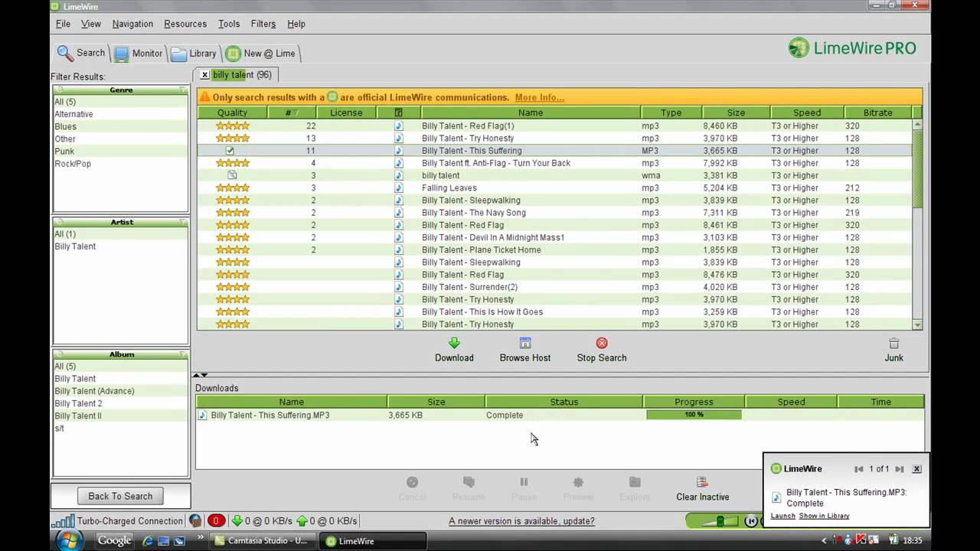980x551 pixels.
Task: Click the Browse Host icon
Action: coord(524,343)
